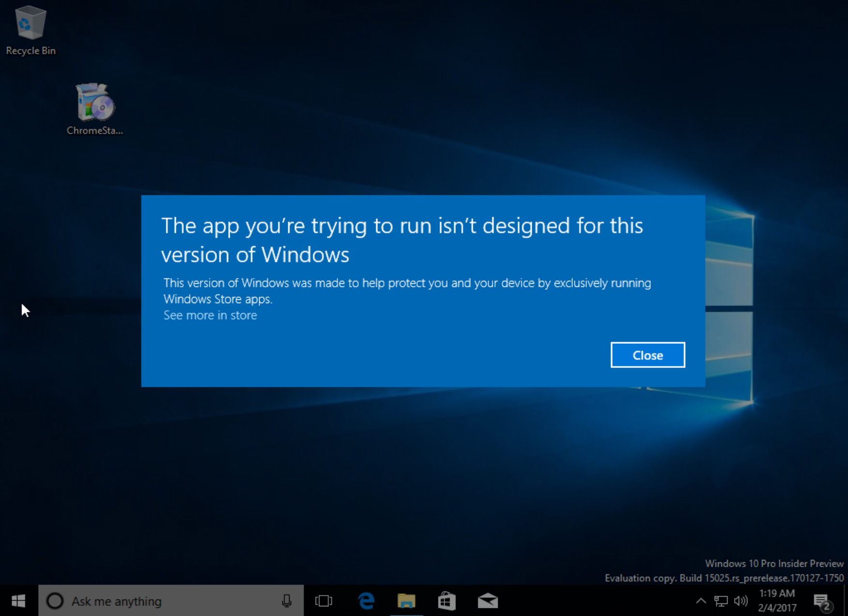The image size is (848, 616).
Task: Open the Action Center notifications icon
Action: (x=822, y=601)
